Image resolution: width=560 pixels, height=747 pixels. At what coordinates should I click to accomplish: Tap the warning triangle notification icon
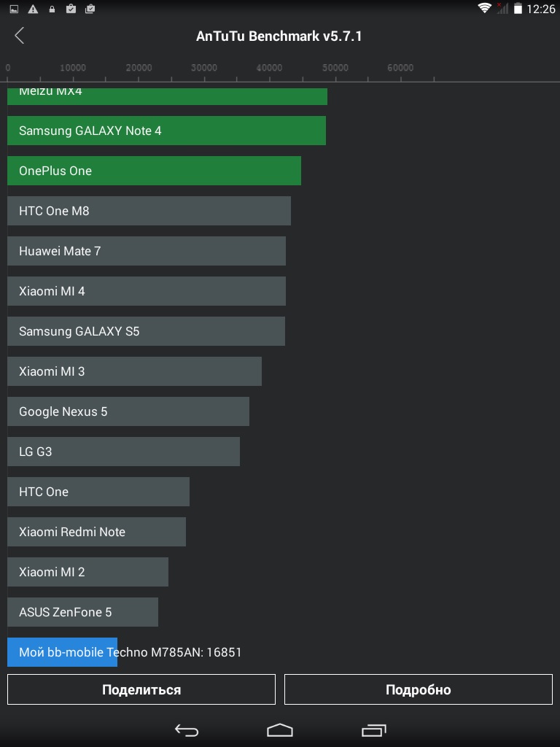coord(33,9)
